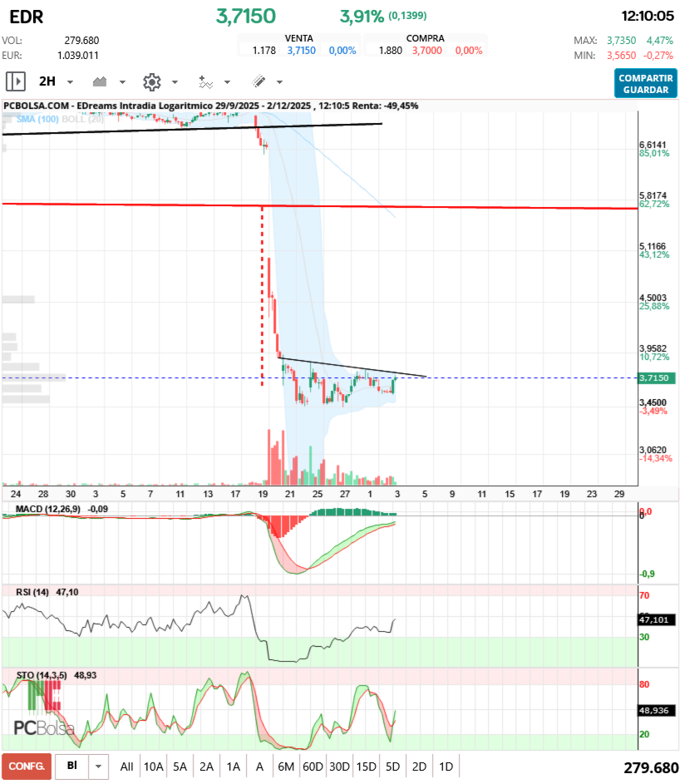690x784 pixels.
Task: Click the 3,7150 current price label
Action: click(657, 378)
